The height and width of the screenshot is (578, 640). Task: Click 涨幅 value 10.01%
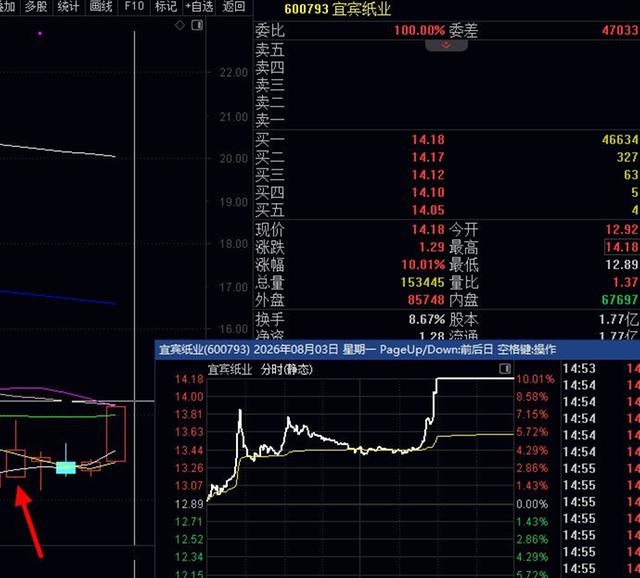point(423,265)
